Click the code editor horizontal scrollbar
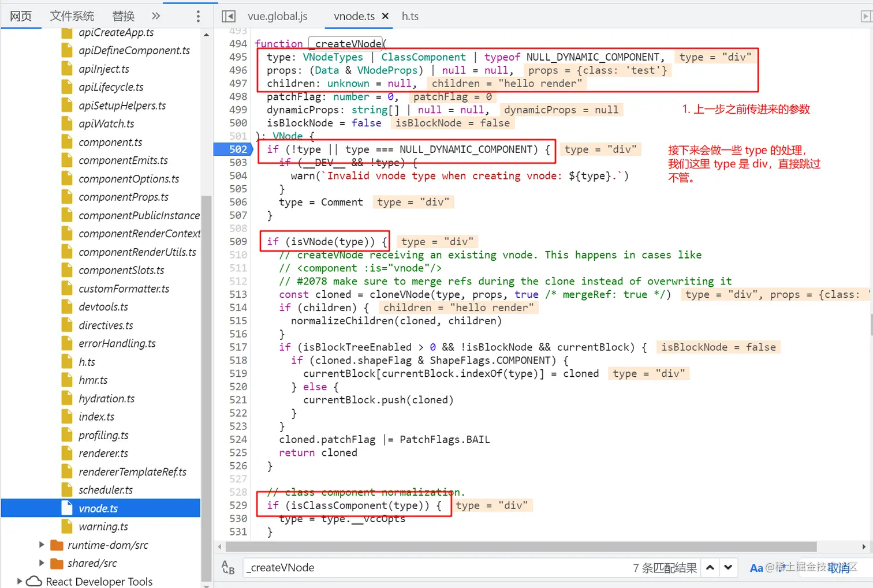Viewport: 873px width, 588px height. (521, 546)
